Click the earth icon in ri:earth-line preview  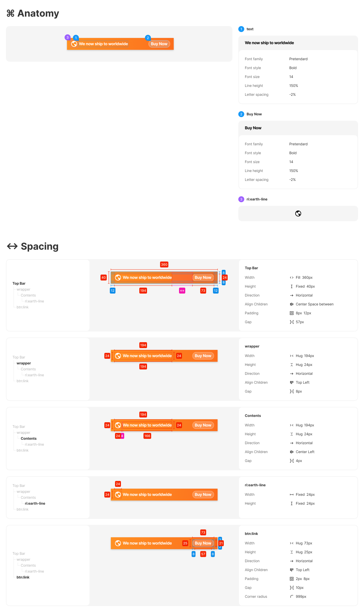click(x=298, y=213)
